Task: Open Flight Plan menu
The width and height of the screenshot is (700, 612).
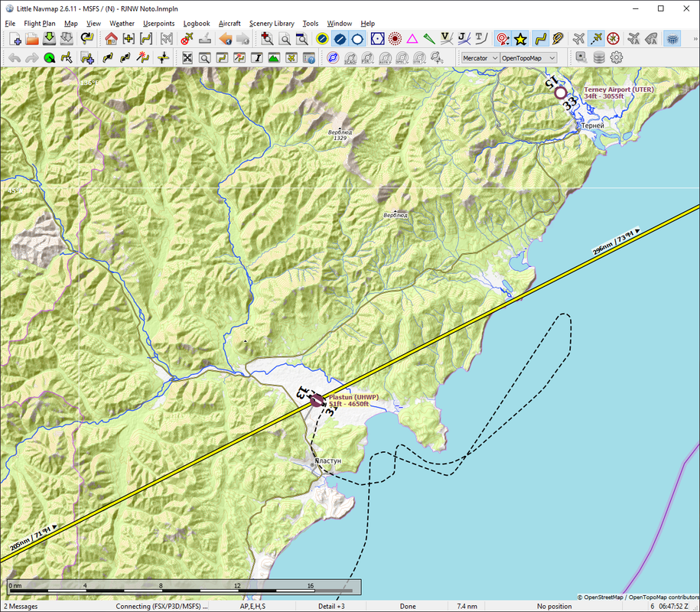Action: click(40, 24)
